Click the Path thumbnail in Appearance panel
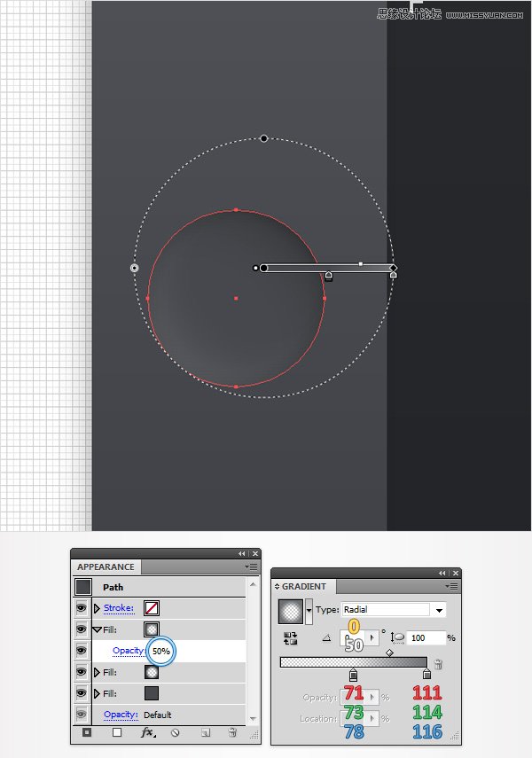532x758 pixels. coord(83,588)
